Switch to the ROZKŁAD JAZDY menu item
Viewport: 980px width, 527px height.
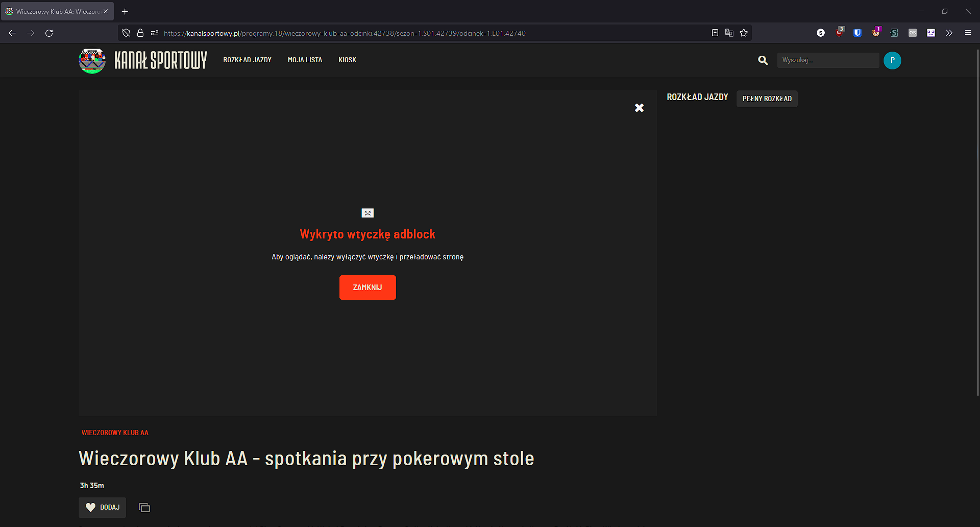click(247, 60)
